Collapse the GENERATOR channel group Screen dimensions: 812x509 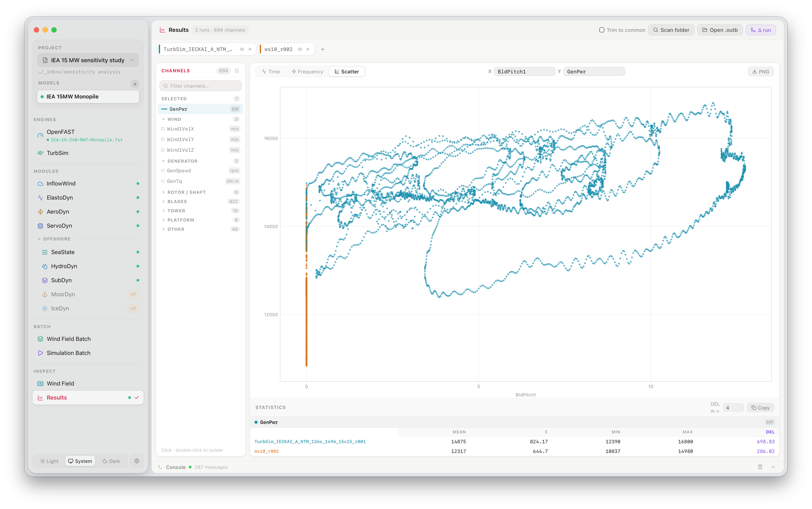point(200,161)
